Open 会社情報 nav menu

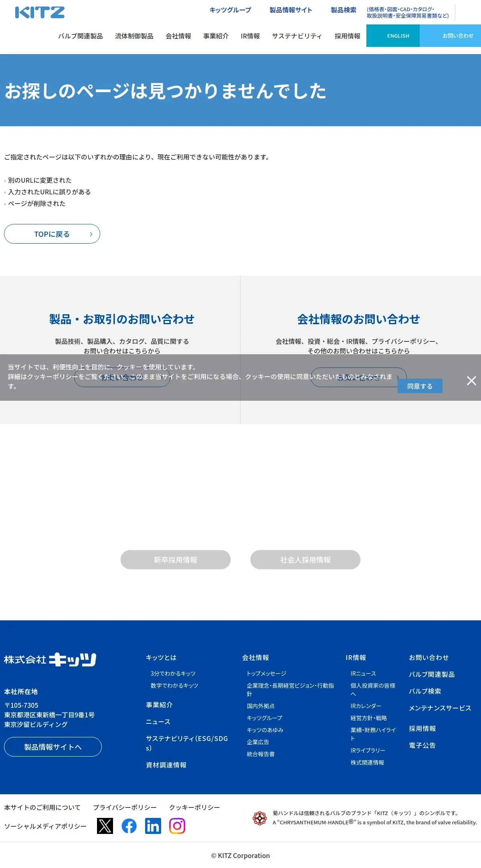click(x=178, y=36)
